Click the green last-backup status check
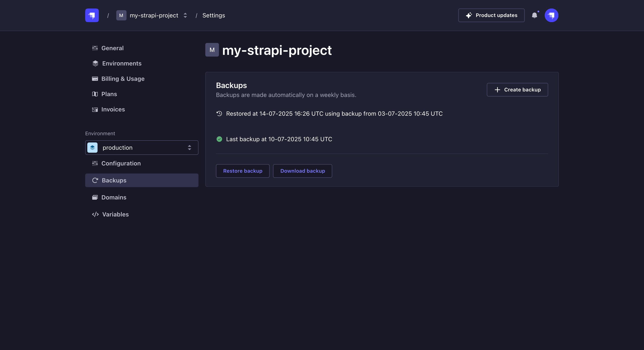Viewport: 644px width, 350px height. (219, 139)
